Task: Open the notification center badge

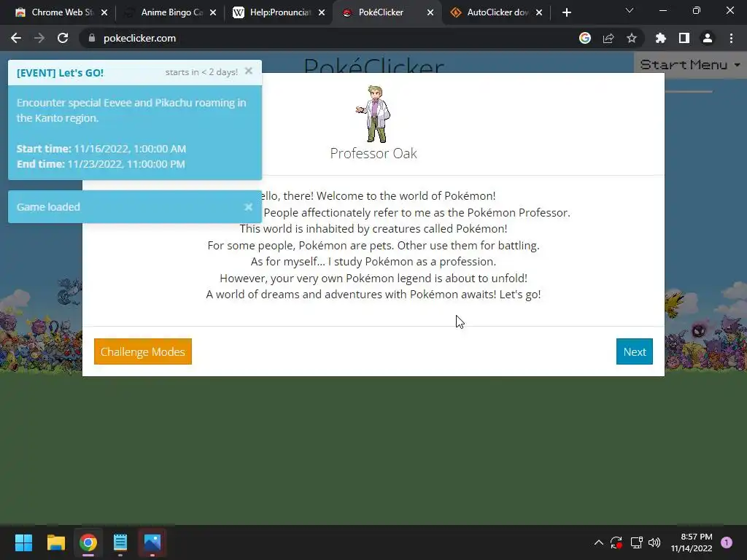Action: point(727,542)
